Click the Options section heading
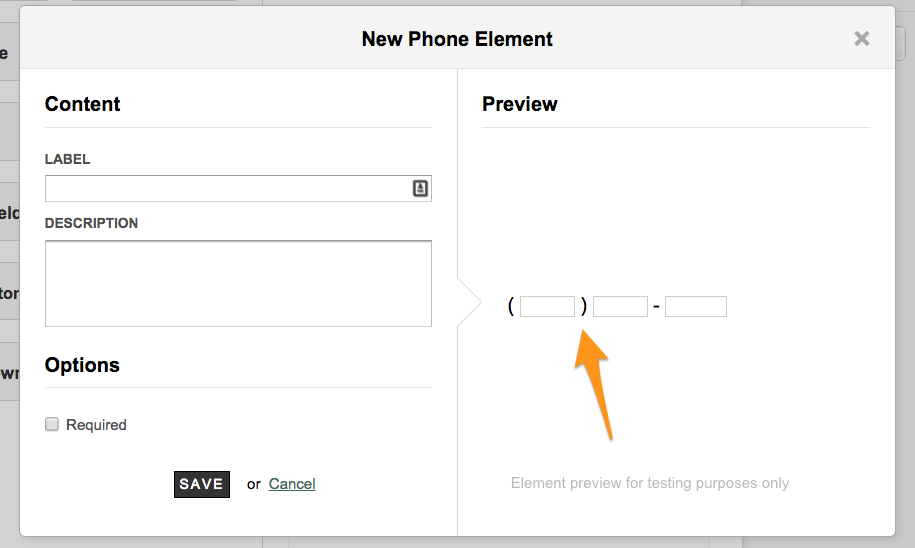The image size is (915, 548). pos(82,365)
